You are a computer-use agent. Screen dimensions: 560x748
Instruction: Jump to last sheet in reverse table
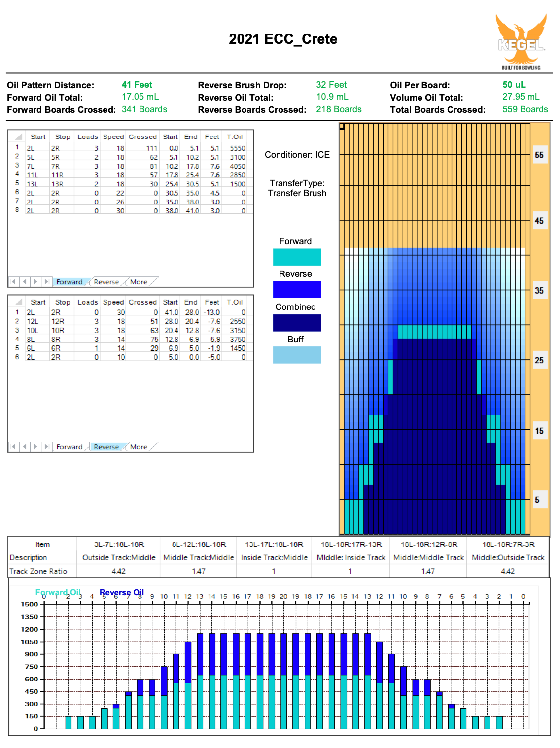point(46,447)
